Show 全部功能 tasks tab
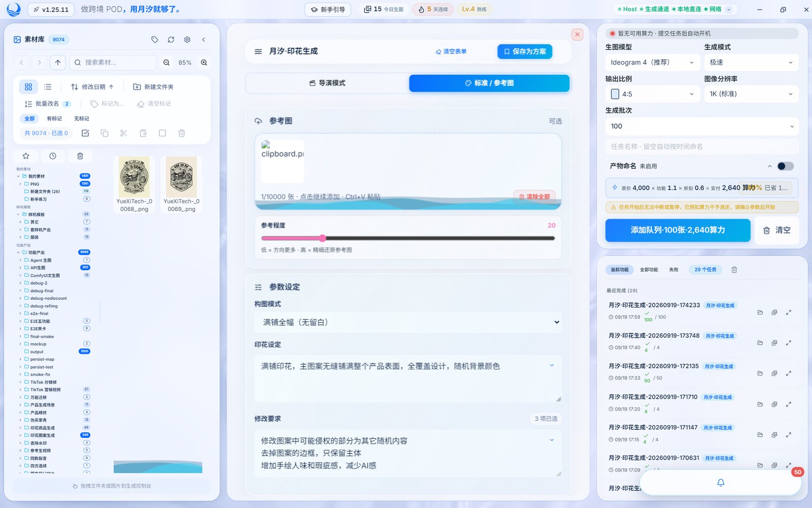Screen dimensions: 812x508 point(649,270)
